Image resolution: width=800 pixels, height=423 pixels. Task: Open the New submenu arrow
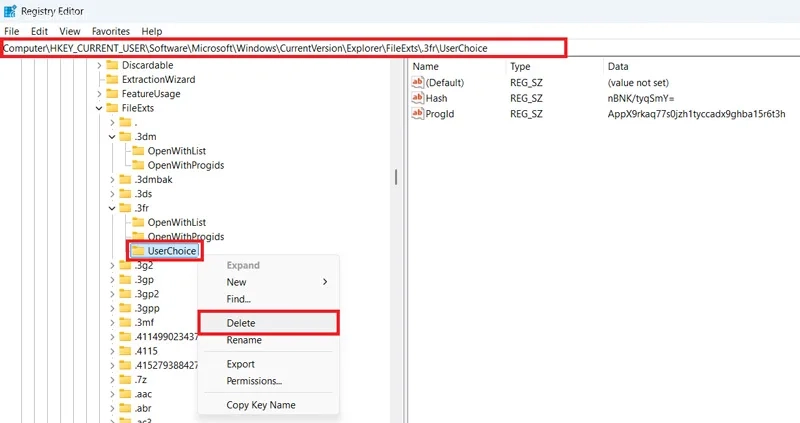tap(325, 282)
